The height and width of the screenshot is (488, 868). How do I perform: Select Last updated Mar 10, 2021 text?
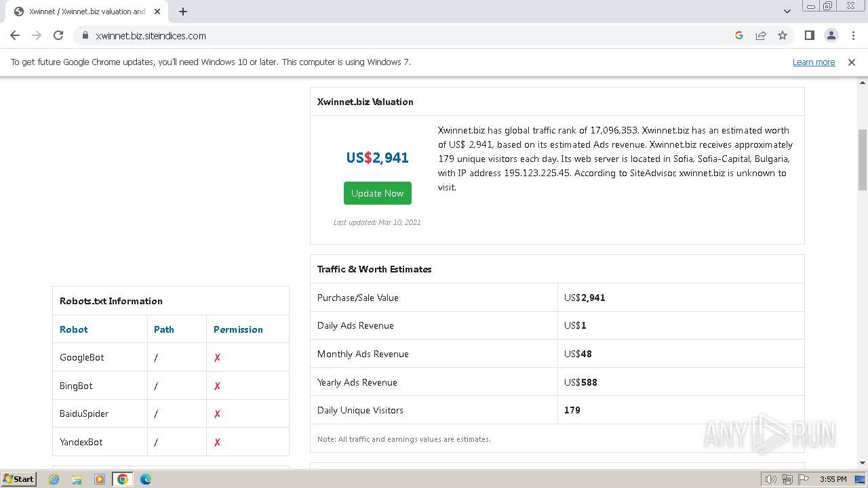click(x=377, y=222)
